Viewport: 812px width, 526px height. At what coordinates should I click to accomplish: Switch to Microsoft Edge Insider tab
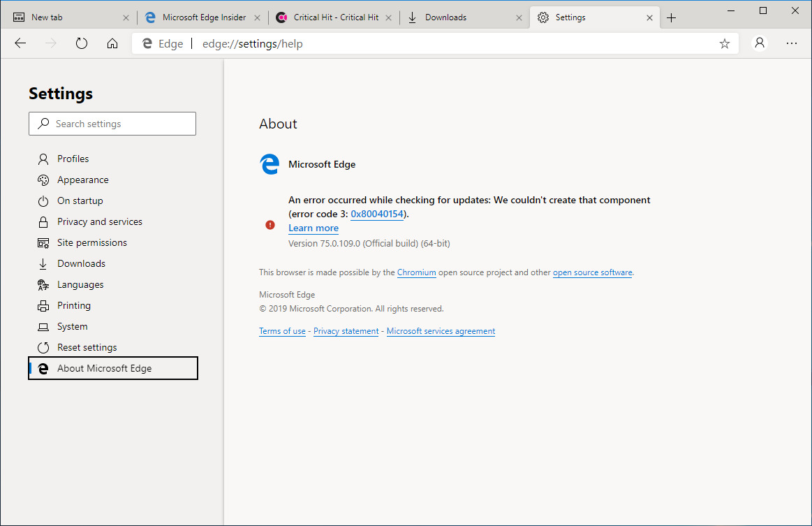tap(203, 17)
